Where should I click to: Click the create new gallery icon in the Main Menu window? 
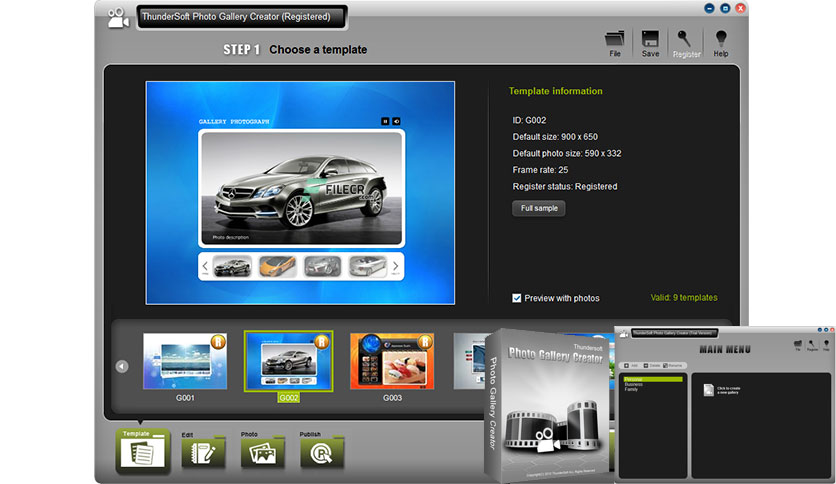click(709, 390)
